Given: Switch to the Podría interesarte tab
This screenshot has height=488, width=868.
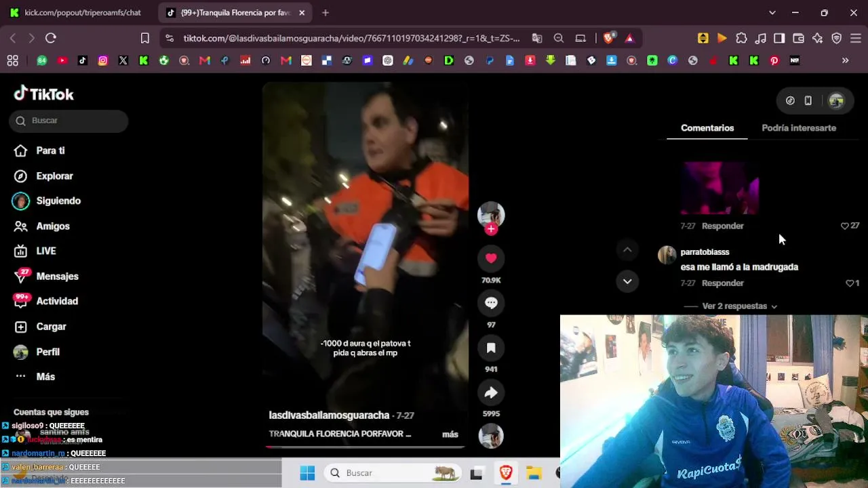Looking at the screenshot, I should click(x=799, y=128).
